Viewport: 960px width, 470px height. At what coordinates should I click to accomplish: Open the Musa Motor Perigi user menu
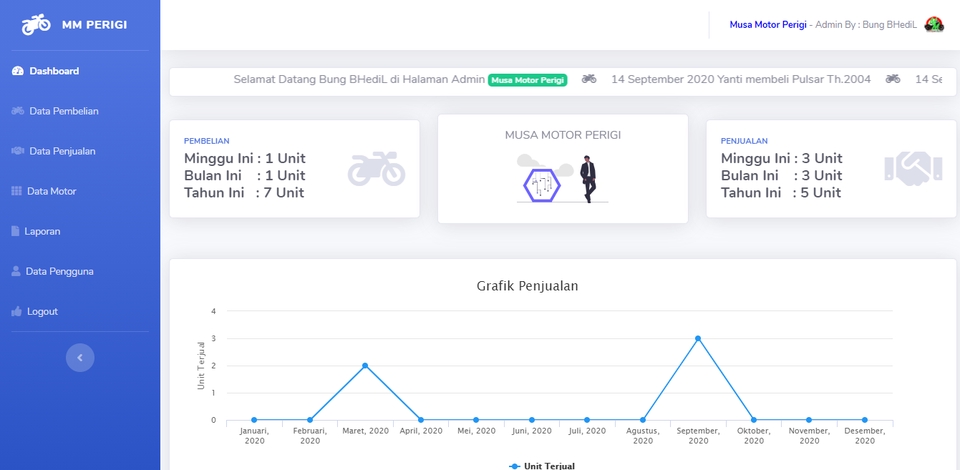tap(836, 25)
